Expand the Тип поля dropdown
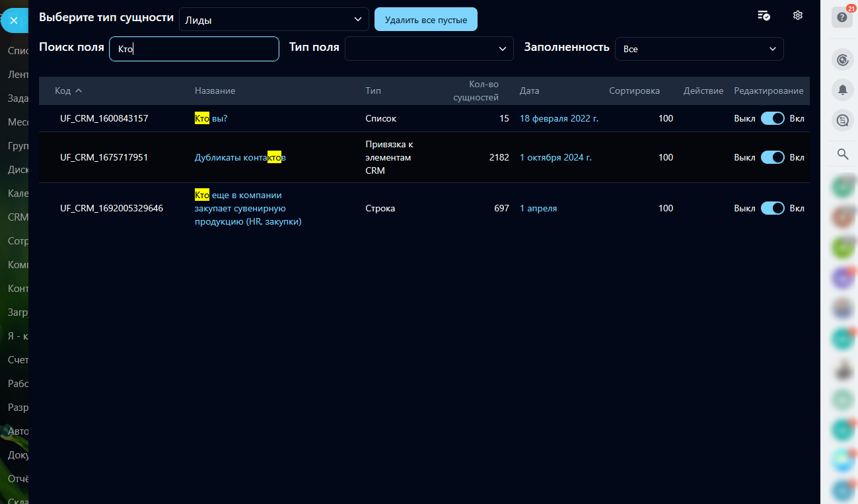This screenshot has width=858, height=504. click(429, 48)
